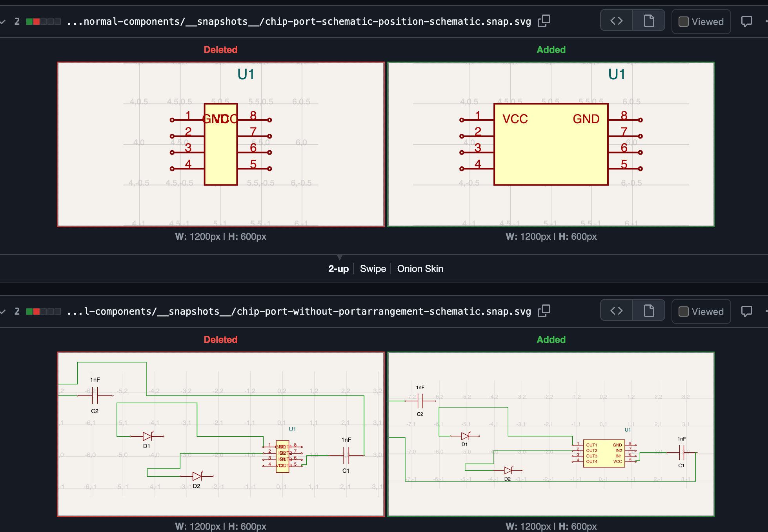Select the 2-up image comparison mode
The width and height of the screenshot is (768, 532).
click(x=338, y=269)
